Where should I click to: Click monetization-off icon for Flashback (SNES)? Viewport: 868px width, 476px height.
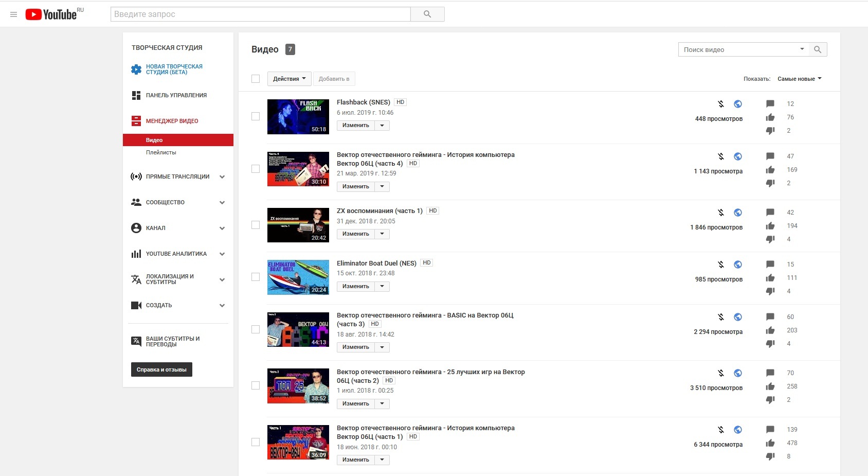coord(721,104)
